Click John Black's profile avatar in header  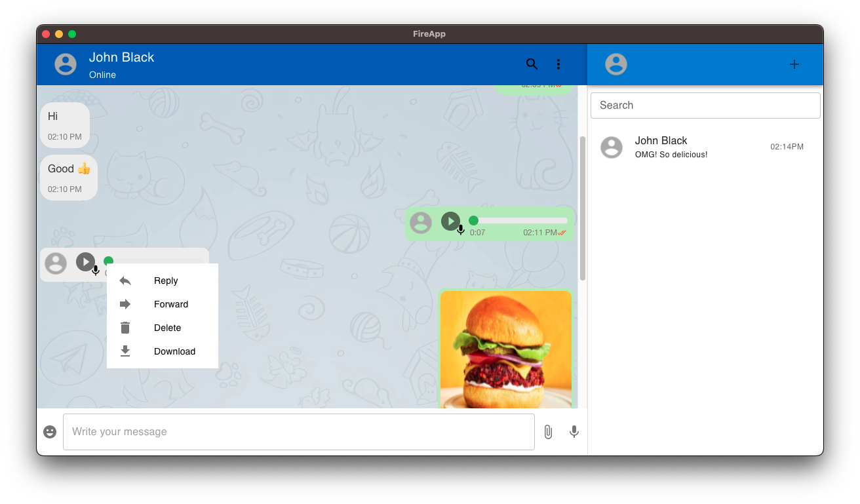click(x=65, y=64)
